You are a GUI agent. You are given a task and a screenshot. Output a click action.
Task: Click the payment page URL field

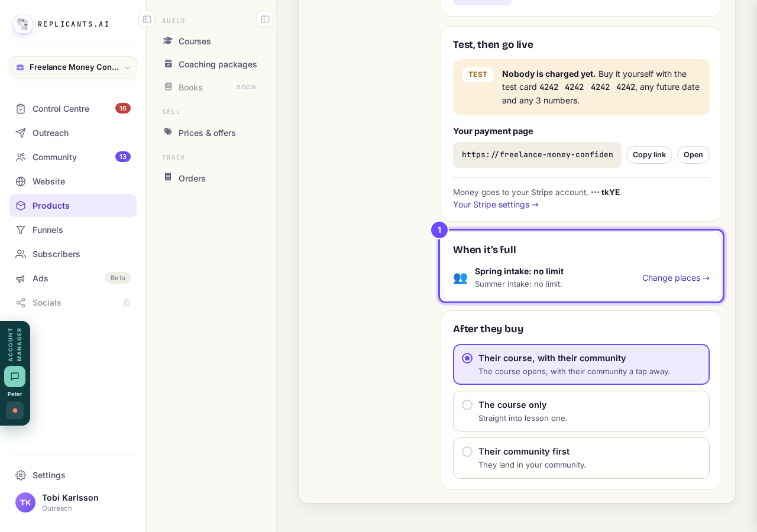(x=537, y=155)
